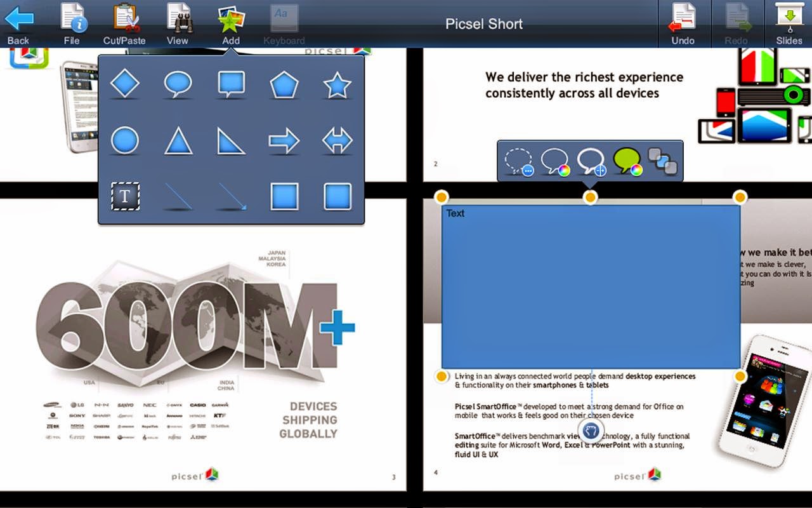Click the 'Living in an always connected world' paragraph

coord(575,380)
